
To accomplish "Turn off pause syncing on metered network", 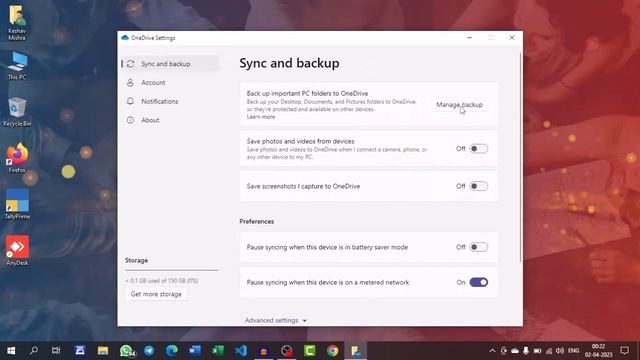I will coord(478,282).
